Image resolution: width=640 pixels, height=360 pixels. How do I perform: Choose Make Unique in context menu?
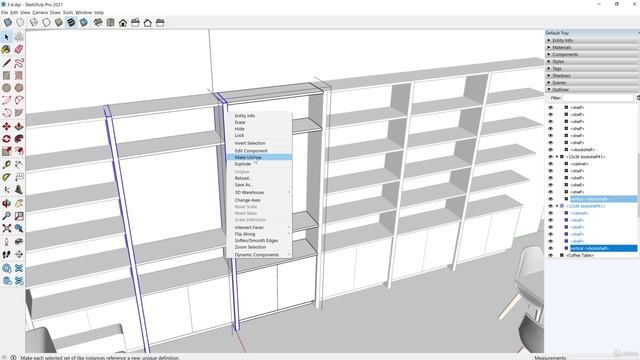click(259, 157)
